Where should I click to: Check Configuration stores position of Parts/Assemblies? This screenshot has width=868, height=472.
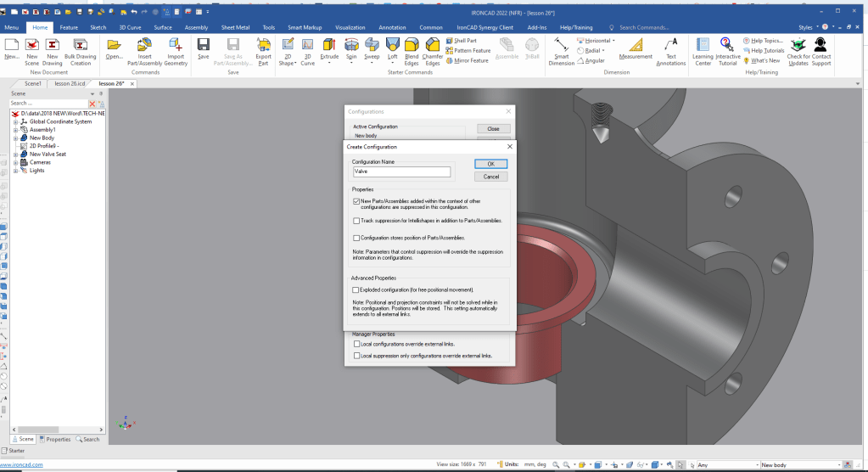click(356, 238)
